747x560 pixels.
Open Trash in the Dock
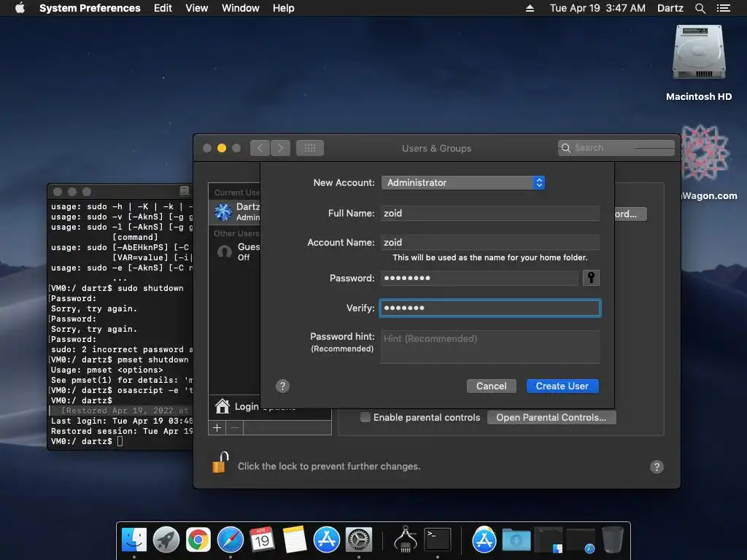612,540
